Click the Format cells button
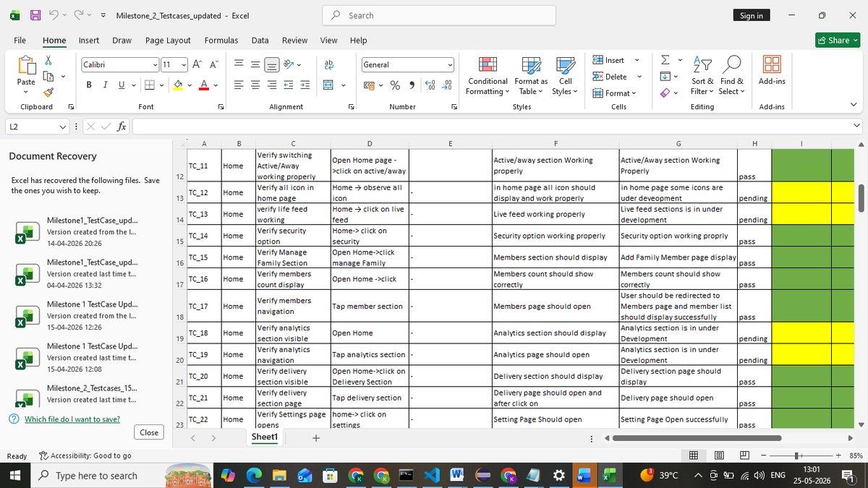868x488 pixels. click(x=614, y=93)
